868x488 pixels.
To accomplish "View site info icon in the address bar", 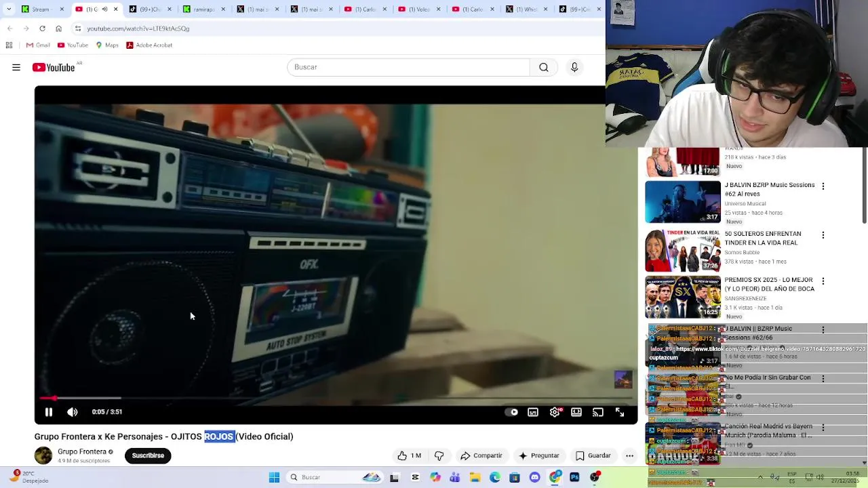I will click(78, 28).
